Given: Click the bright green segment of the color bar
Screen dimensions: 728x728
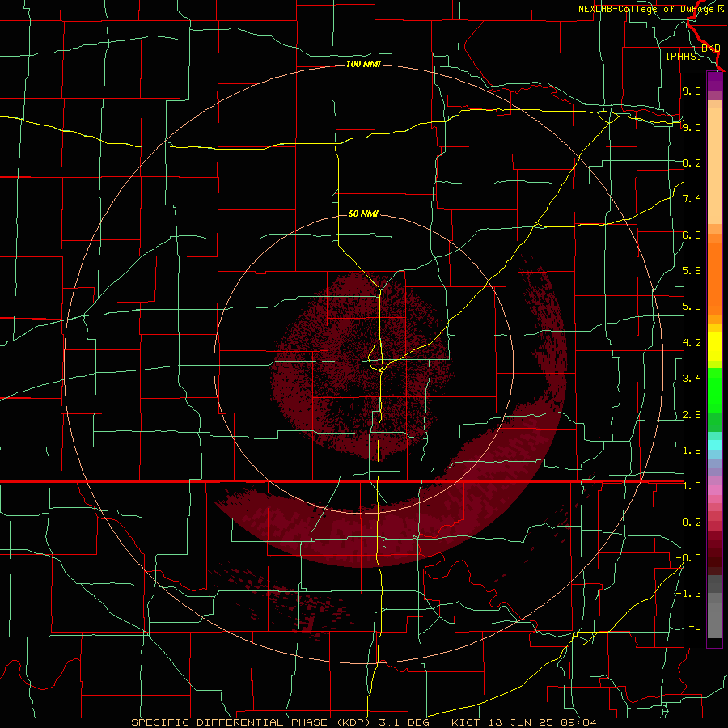Looking at the screenshot, I should (x=714, y=390).
